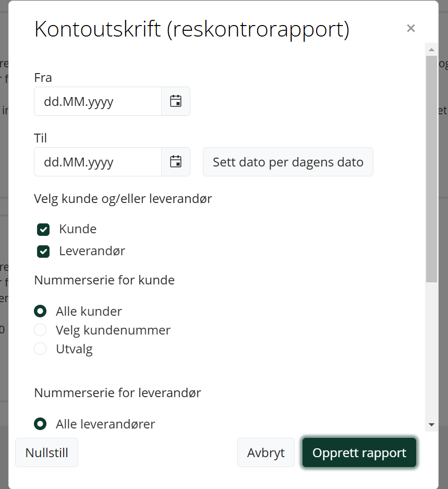Open the Til date calendar picker
This screenshot has height=489, width=448.
tap(176, 162)
